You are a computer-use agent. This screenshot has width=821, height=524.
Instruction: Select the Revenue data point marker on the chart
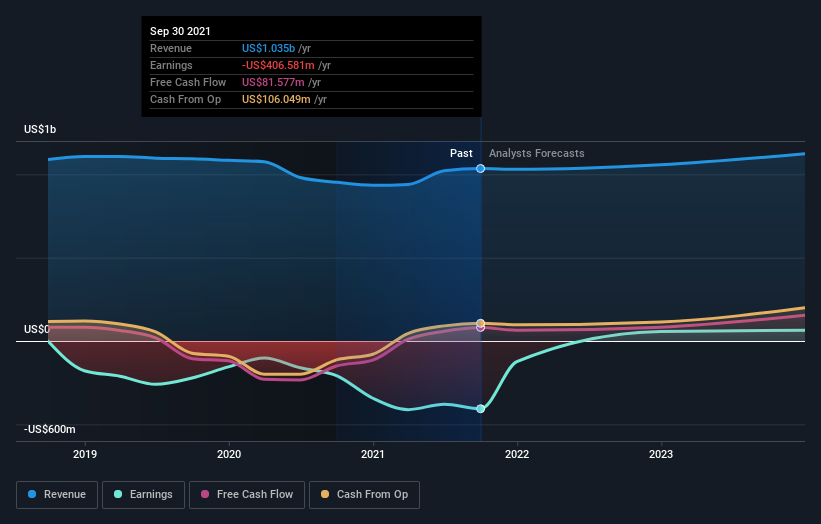(x=481, y=169)
